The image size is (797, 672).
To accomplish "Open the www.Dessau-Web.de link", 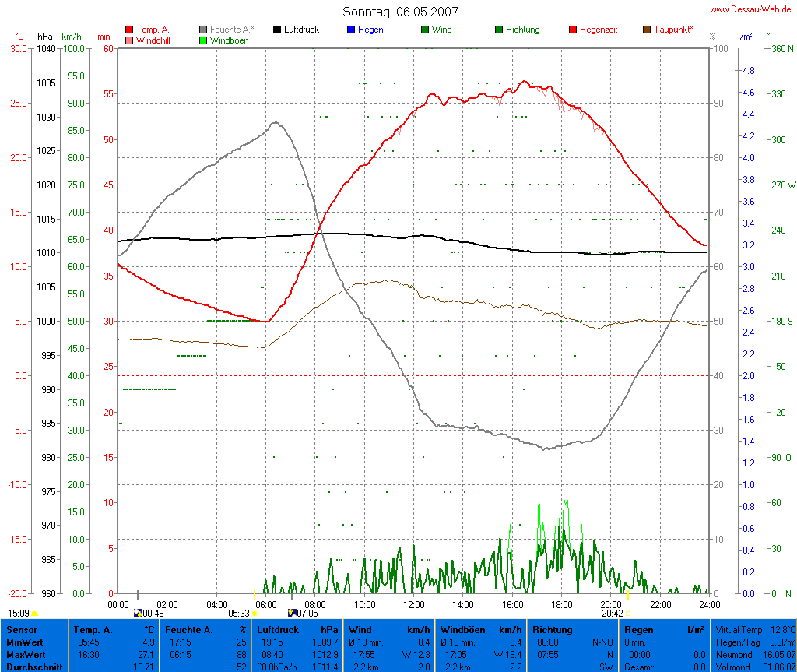I will coord(750,9).
